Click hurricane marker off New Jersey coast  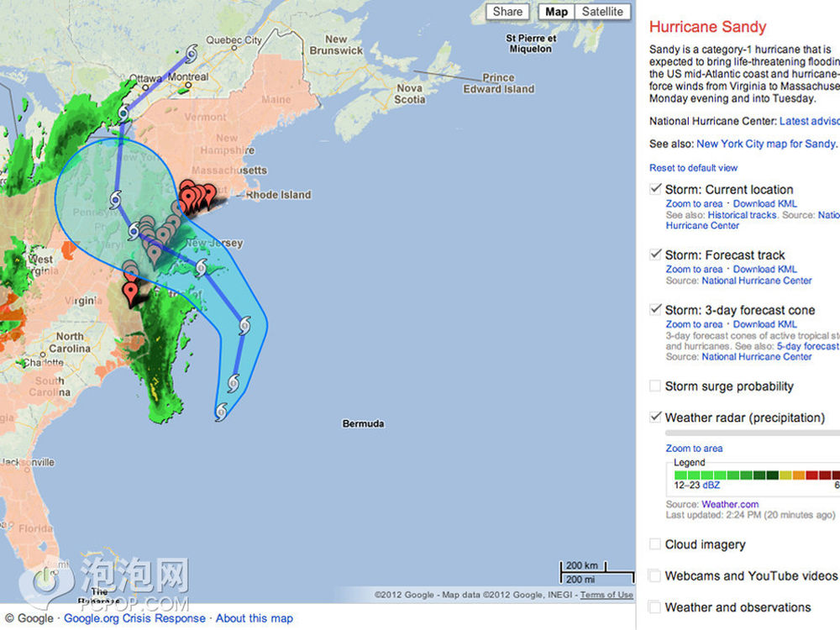coord(202,267)
